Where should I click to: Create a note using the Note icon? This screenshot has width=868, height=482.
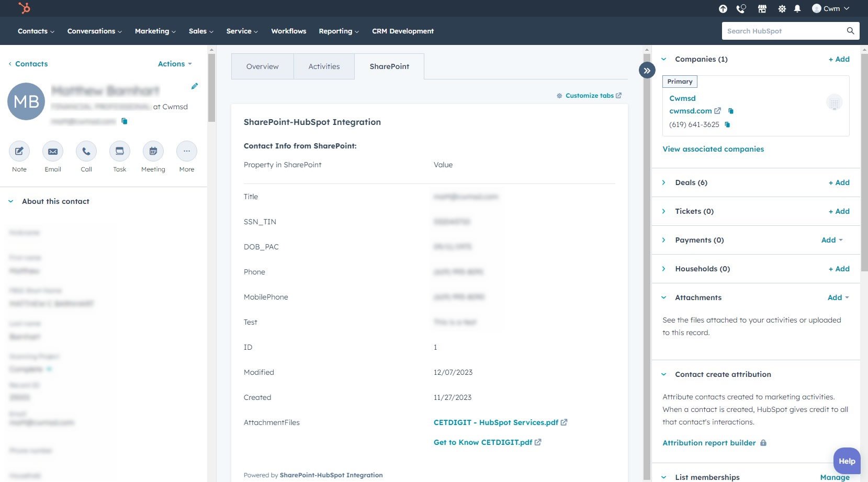pyautogui.click(x=19, y=151)
